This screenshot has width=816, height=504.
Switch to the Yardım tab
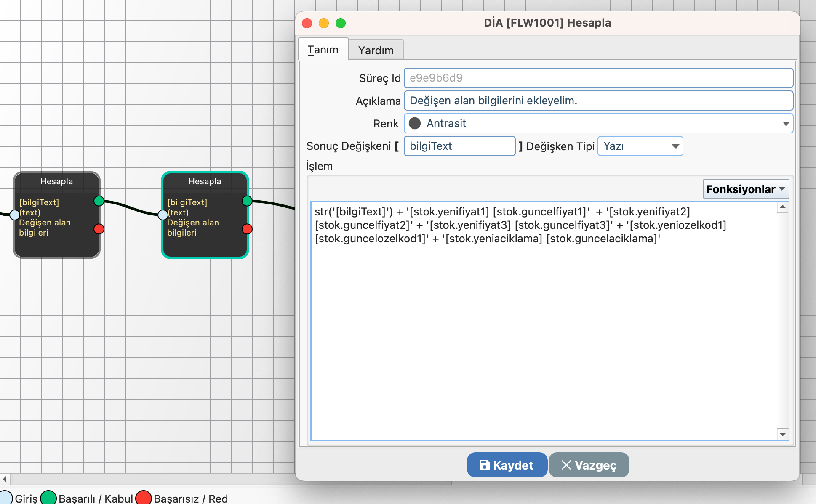pos(376,50)
